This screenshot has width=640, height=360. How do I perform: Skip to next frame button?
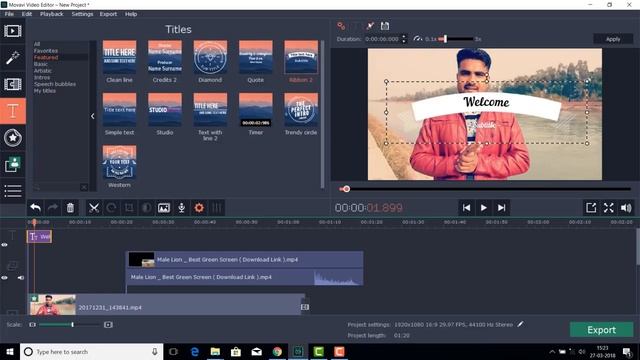pyautogui.click(x=501, y=208)
